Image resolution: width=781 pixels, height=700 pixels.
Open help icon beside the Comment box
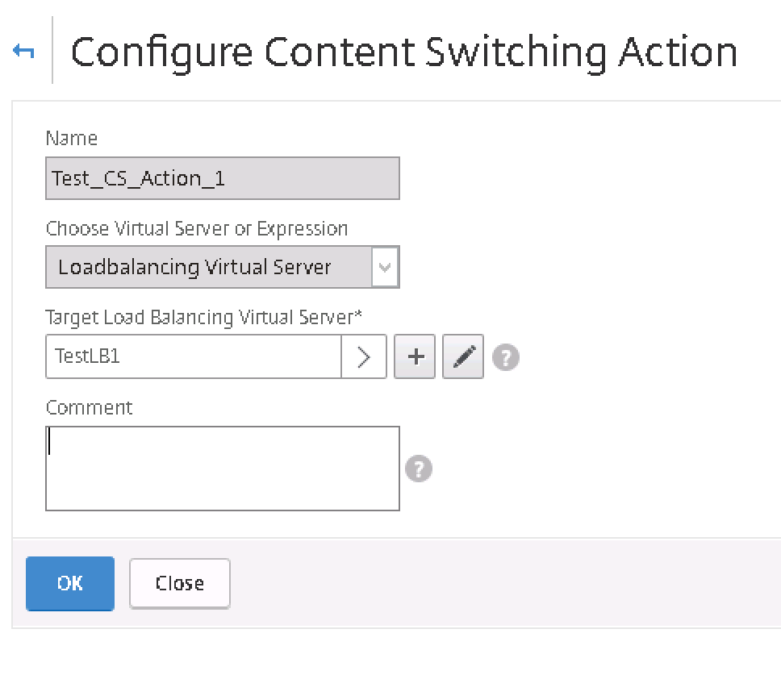pos(419,469)
